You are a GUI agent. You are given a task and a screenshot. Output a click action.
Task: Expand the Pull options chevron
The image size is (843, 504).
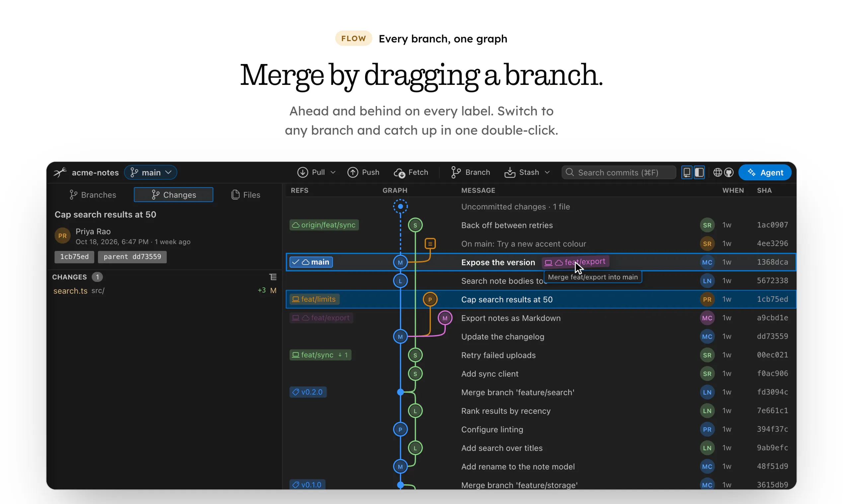point(333,172)
